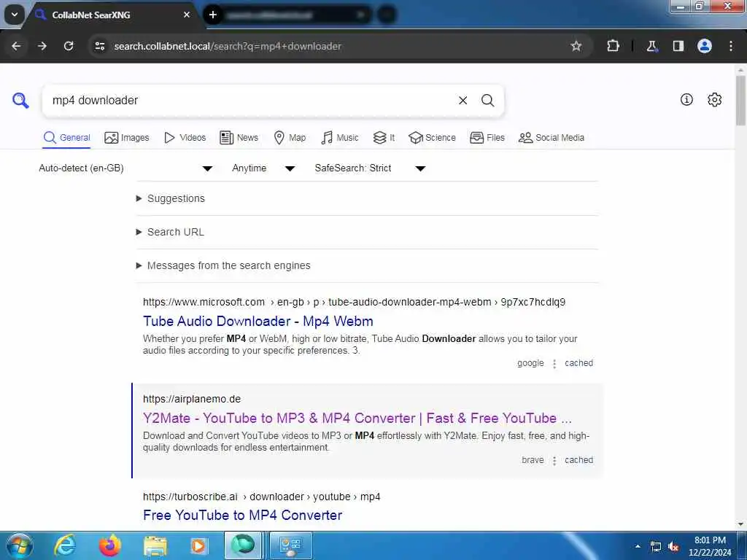
Task: Go forward in browser history
Action: [x=42, y=46]
